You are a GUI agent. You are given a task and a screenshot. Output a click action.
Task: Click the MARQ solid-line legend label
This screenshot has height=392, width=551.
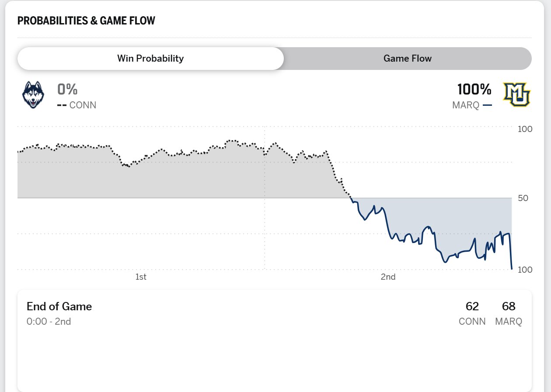pyautogui.click(x=471, y=105)
